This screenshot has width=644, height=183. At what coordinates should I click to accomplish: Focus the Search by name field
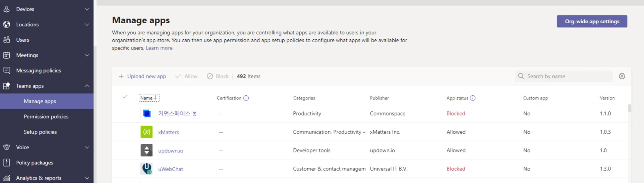click(564, 76)
